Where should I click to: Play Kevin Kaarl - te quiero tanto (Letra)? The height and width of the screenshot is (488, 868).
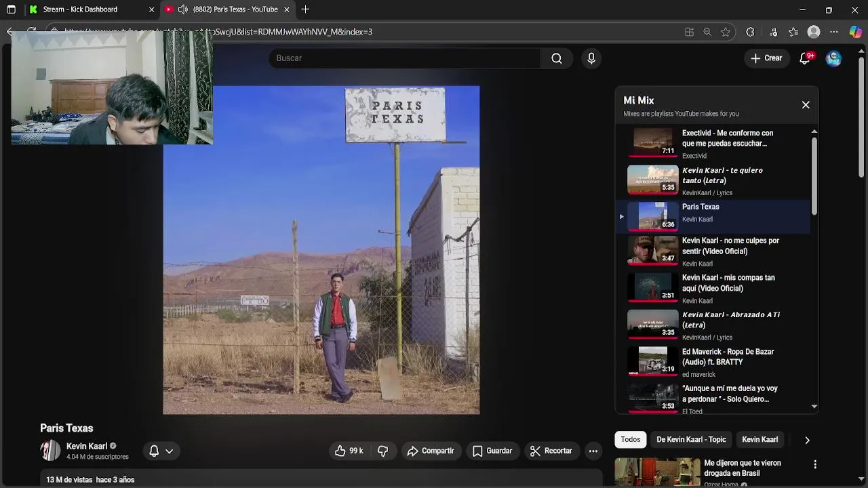(713, 180)
